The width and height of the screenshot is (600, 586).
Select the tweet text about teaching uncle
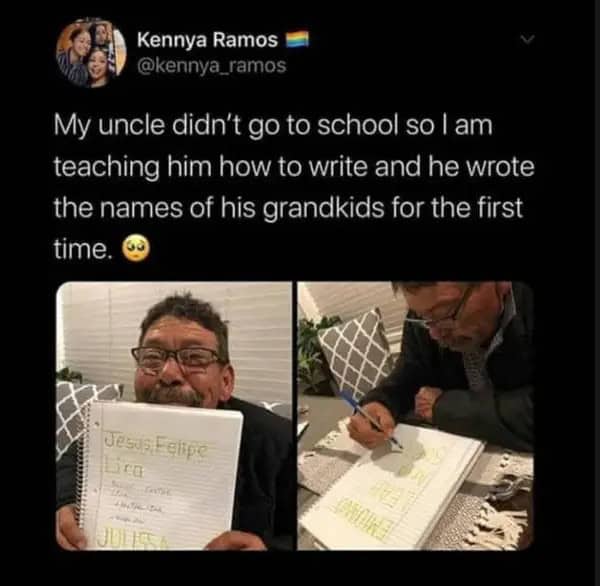[294, 187]
